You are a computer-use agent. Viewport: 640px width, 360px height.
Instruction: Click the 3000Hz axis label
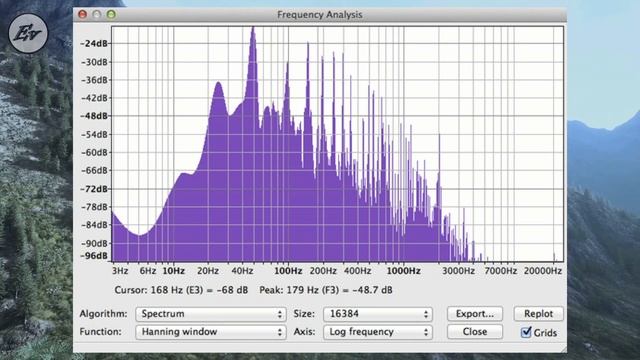pyautogui.click(x=458, y=271)
